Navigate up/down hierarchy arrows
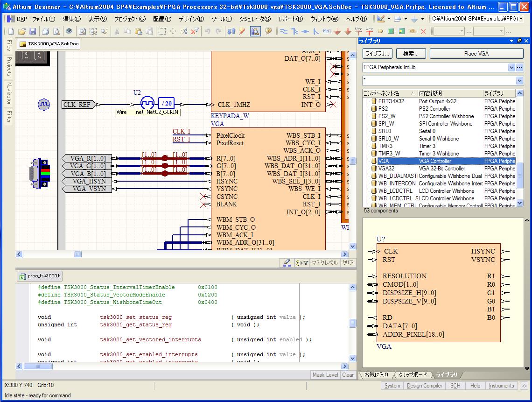532x402 pixels. click(231, 32)
